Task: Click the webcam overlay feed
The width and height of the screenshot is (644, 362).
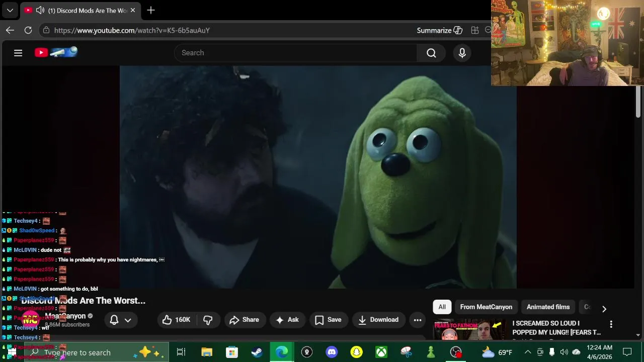Action: point(568,43)
